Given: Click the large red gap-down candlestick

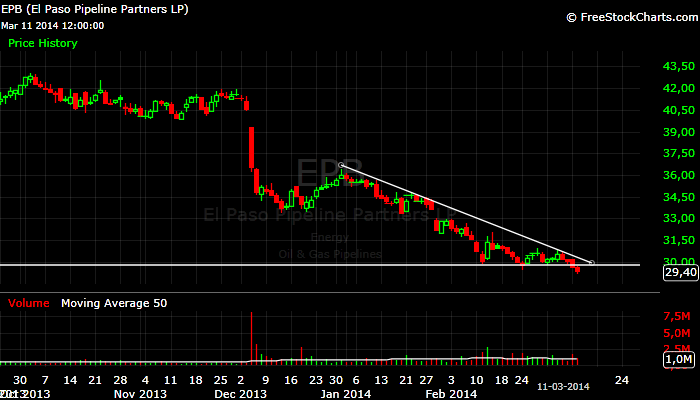Looking at the screenshot, I should coord(251,148).
